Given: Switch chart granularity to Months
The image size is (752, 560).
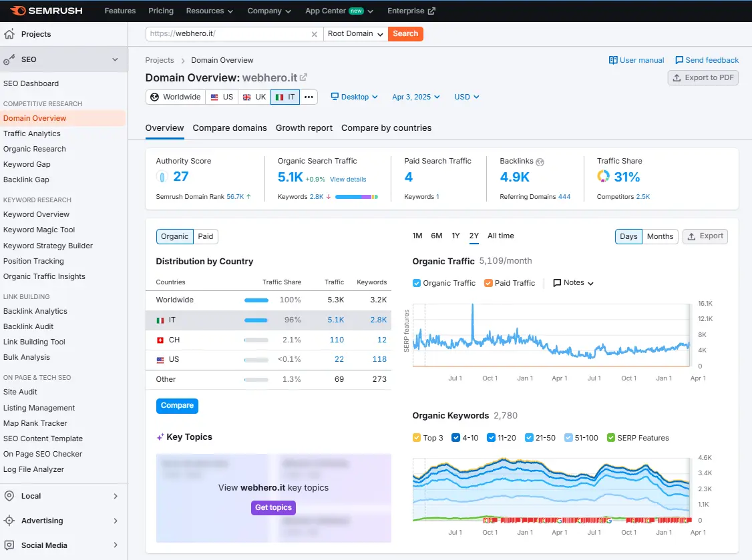Looking at the screenshot, I should pos(660,236).
